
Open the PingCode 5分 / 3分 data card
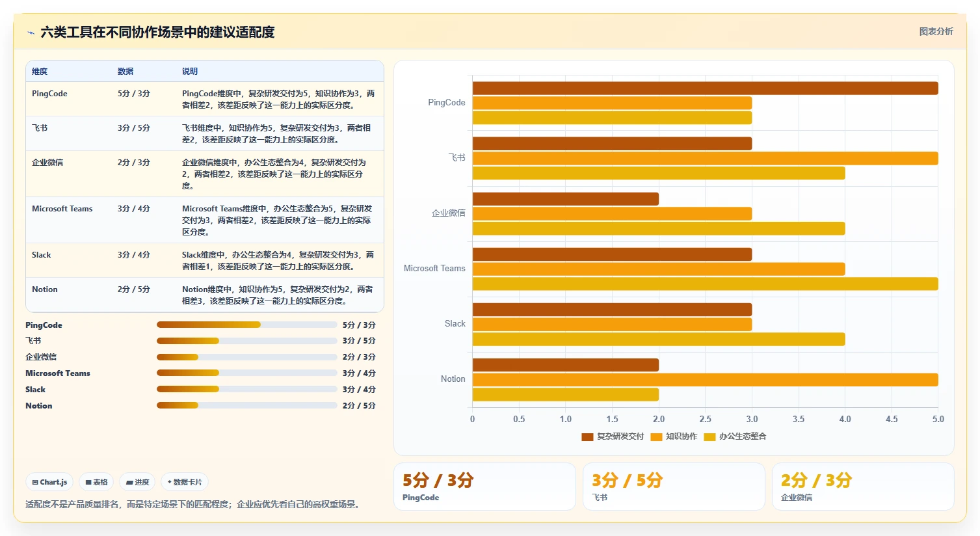pos(484,487)
